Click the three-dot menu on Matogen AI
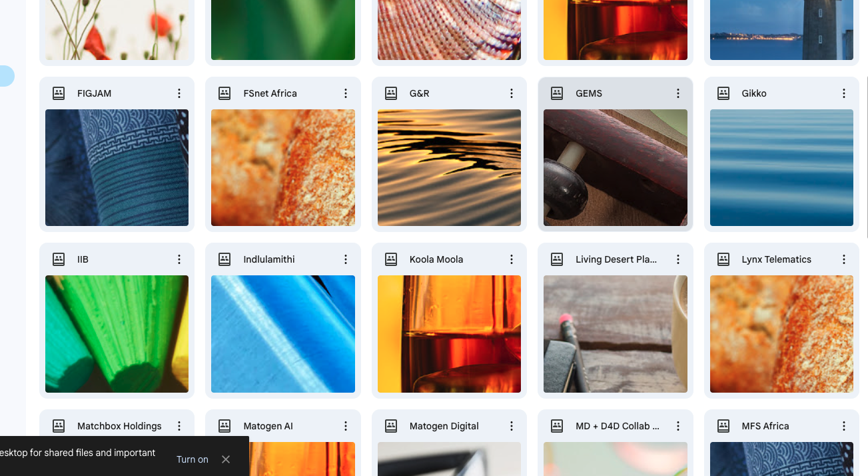Image resolution: width=868 pixels, height=476 pixels. [x=345, y=426]
